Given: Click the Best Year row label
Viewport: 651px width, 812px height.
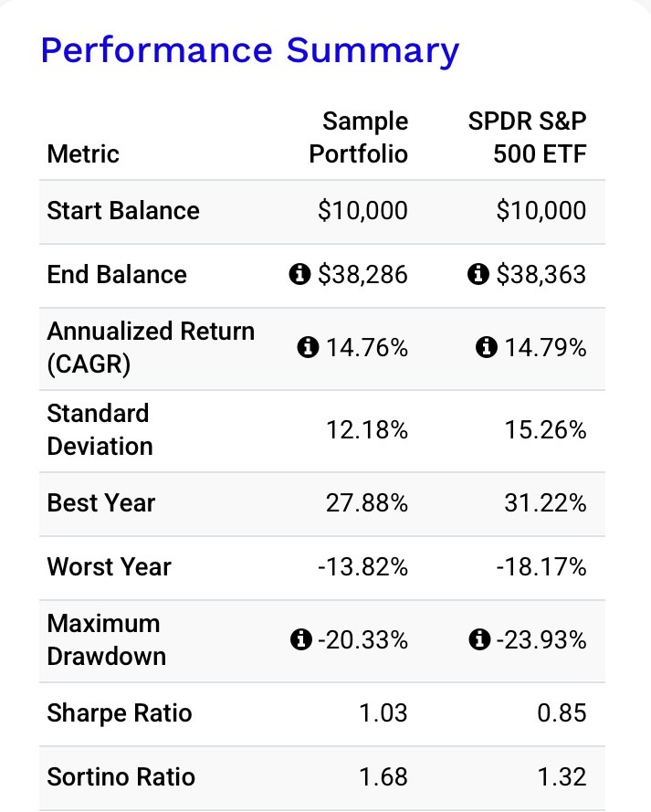Looking at the screenshot, I should click(101, 503).
